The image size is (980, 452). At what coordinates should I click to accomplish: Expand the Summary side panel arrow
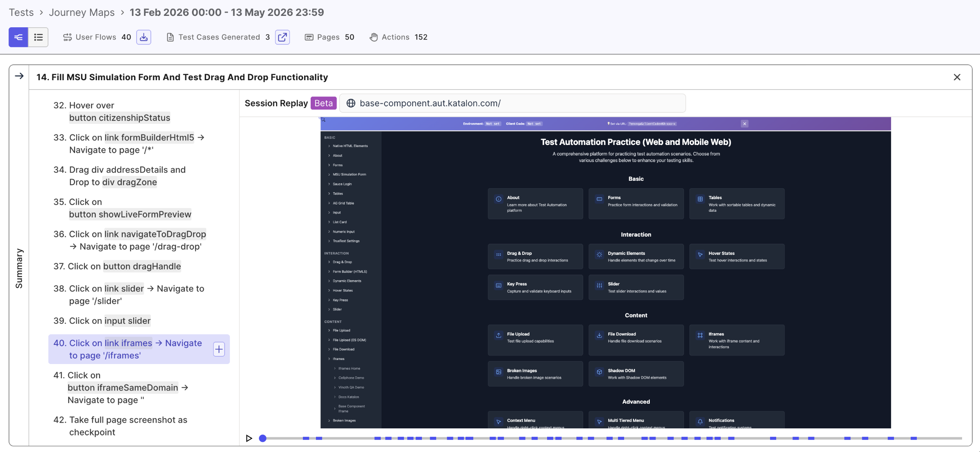(19, 76)
